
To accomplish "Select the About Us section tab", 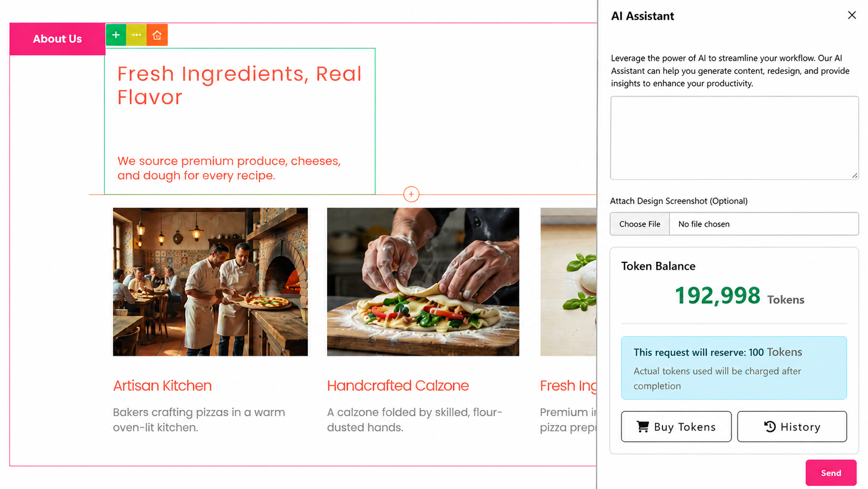I will (57, 39).
